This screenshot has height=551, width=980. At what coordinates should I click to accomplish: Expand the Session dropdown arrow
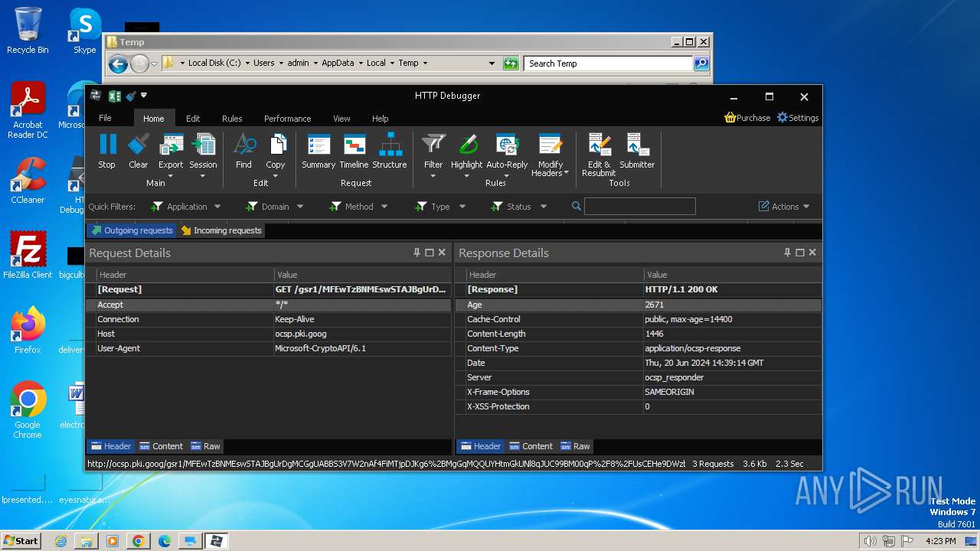(x=203, y=177)
